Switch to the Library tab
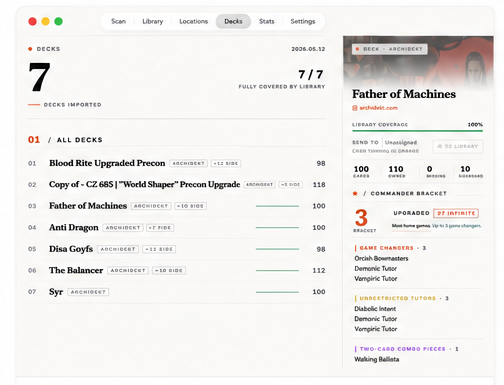Screen dimensions: 504x385 pyautogui.click(x=153, y=21)
